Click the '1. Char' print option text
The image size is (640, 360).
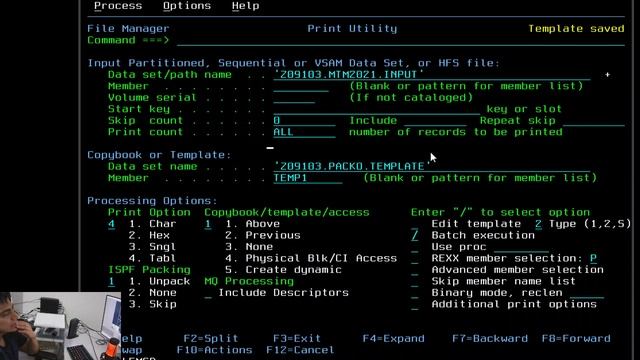(x=153, y=224)
